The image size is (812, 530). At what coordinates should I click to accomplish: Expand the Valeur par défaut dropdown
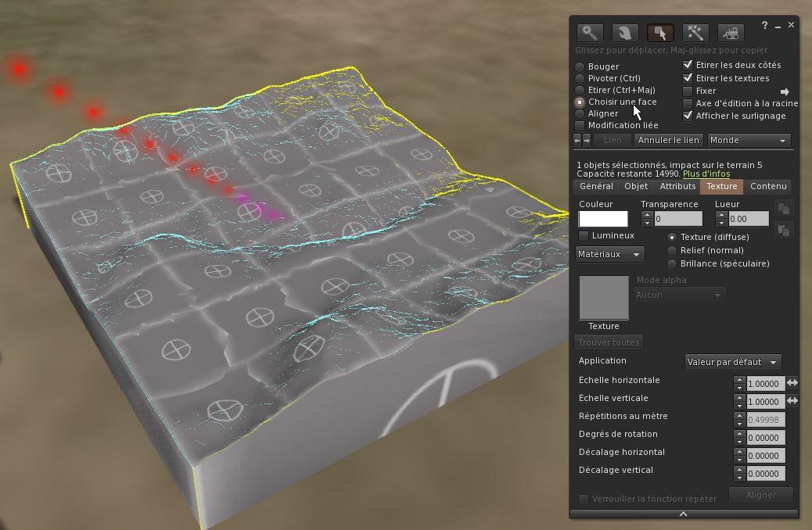(733, 362)
